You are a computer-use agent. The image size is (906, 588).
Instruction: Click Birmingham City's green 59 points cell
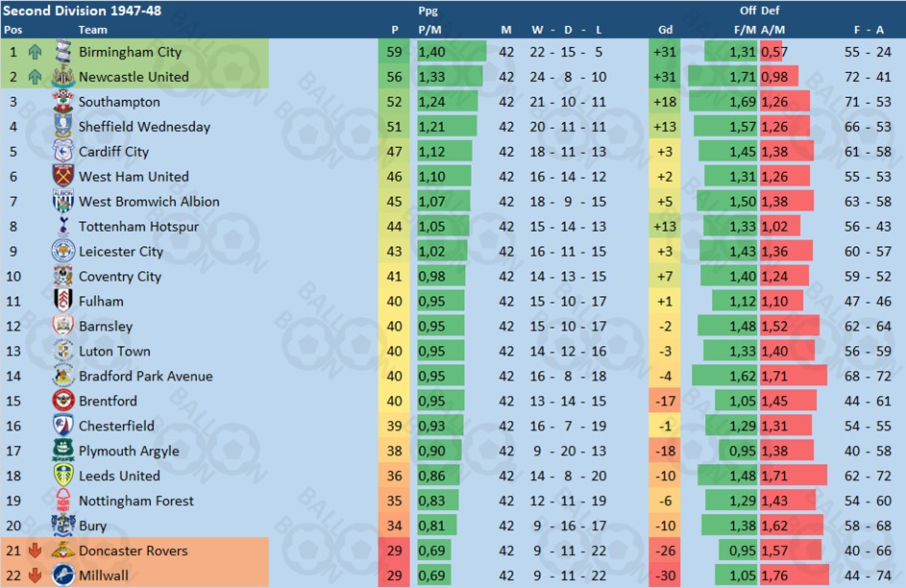click(x=394, y=52)
